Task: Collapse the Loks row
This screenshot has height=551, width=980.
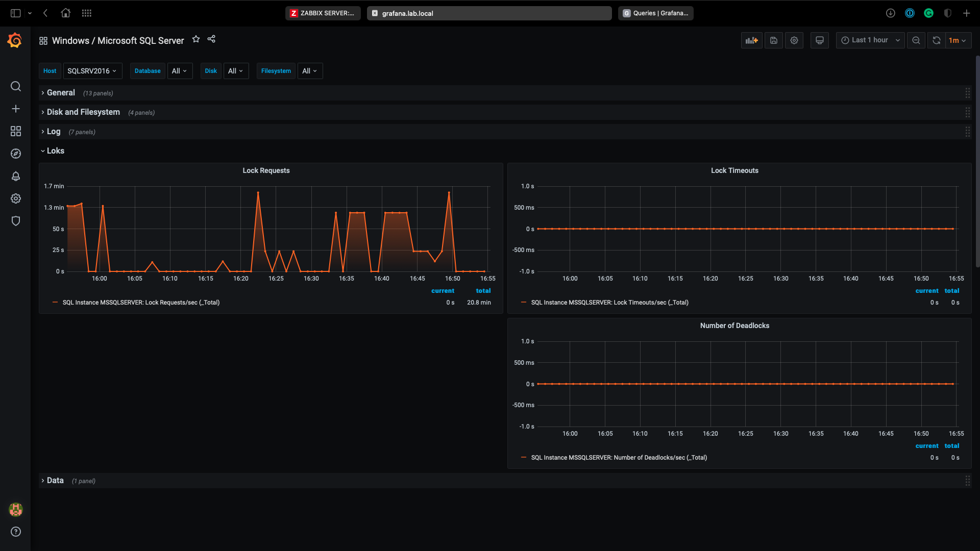Action: (55, 151)
